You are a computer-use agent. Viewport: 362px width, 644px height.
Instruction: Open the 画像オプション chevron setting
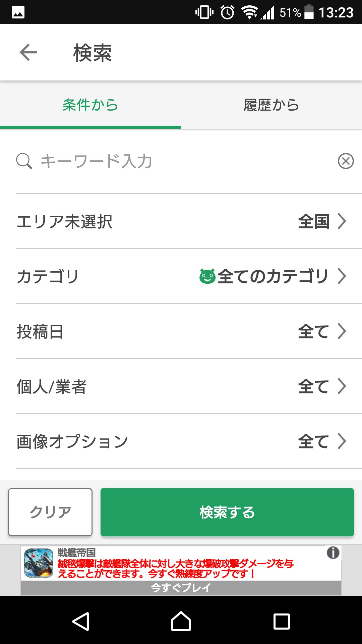[x=342, y=441]
